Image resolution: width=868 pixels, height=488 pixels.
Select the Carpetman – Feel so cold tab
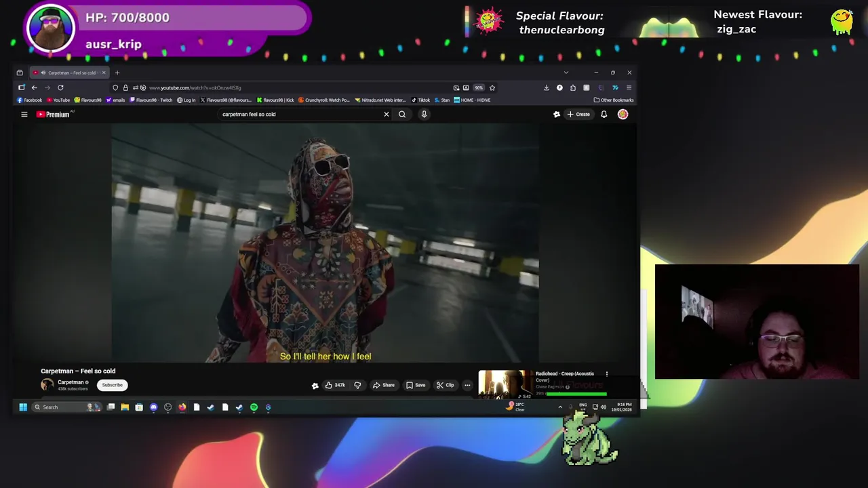coord(70,73)
